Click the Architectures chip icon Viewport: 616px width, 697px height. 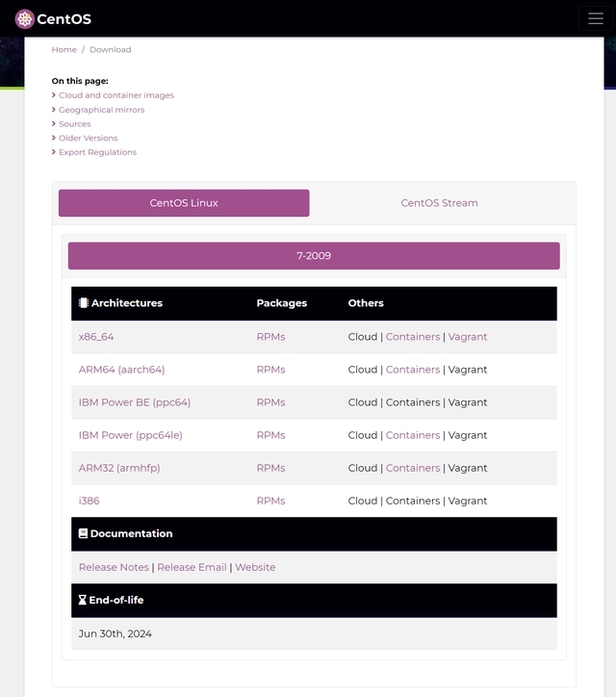[x=84, y=303]
